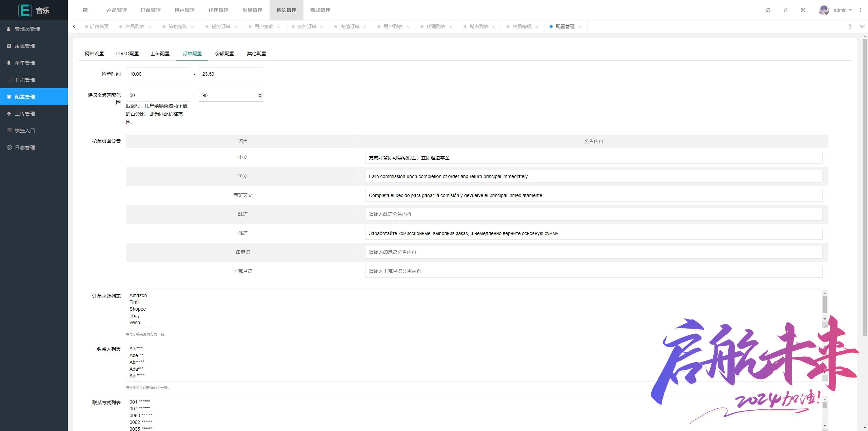Screen dimensions: 868x431
Task: Close the 用户列表 tab
Action: [x=408, y=27]
